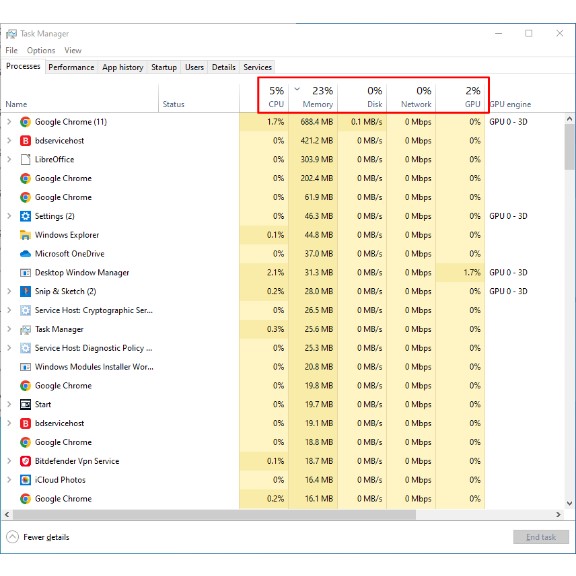Click the Google Chrome (11) icon
Viewport: 576px width, 576px height.
tap(25, 122)
